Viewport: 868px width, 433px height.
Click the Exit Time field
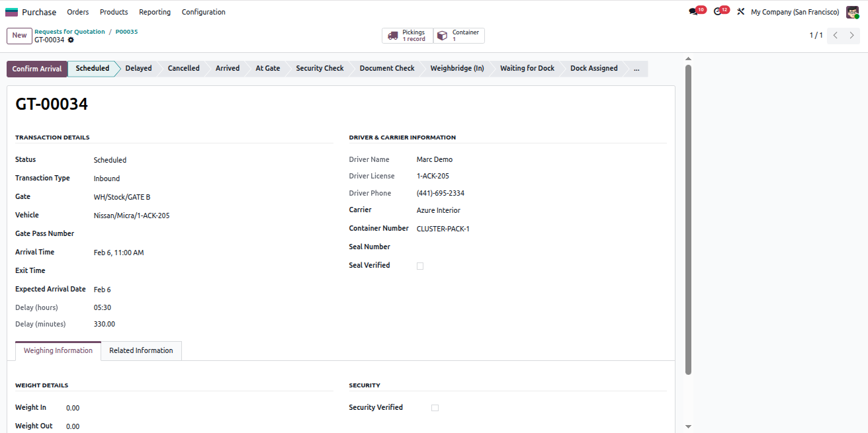click(213, 271)
